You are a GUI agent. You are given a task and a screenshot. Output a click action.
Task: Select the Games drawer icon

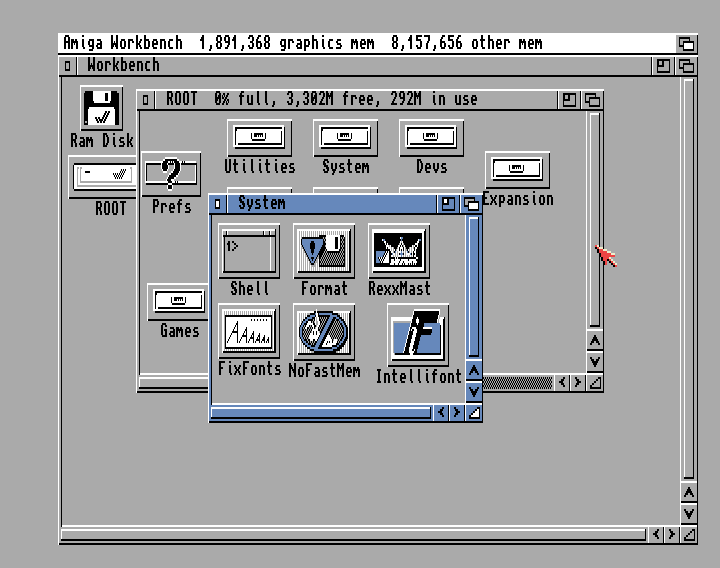[178, 302]
